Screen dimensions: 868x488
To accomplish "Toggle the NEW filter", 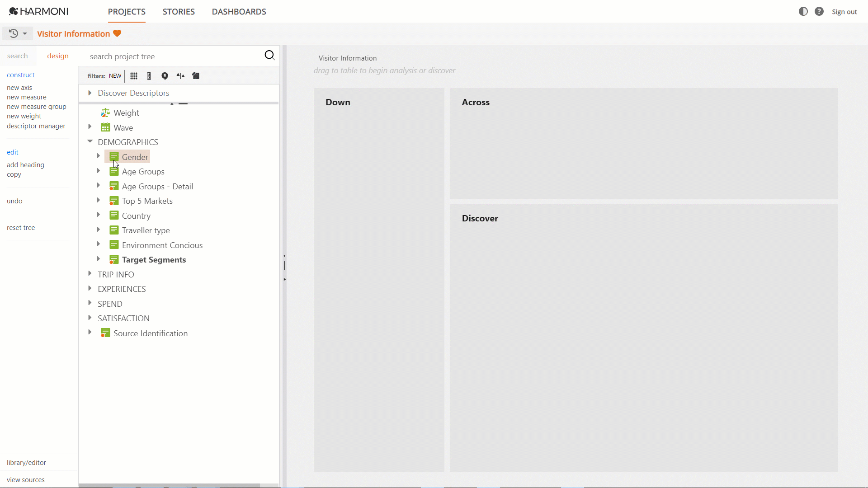I will click(x=115, y=76).
